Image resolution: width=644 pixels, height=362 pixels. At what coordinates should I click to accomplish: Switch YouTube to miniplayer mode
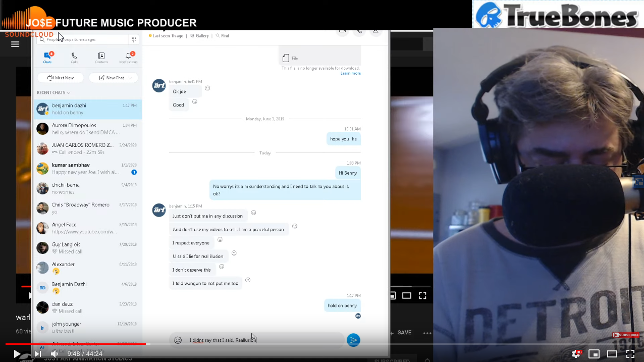(594, 354)
